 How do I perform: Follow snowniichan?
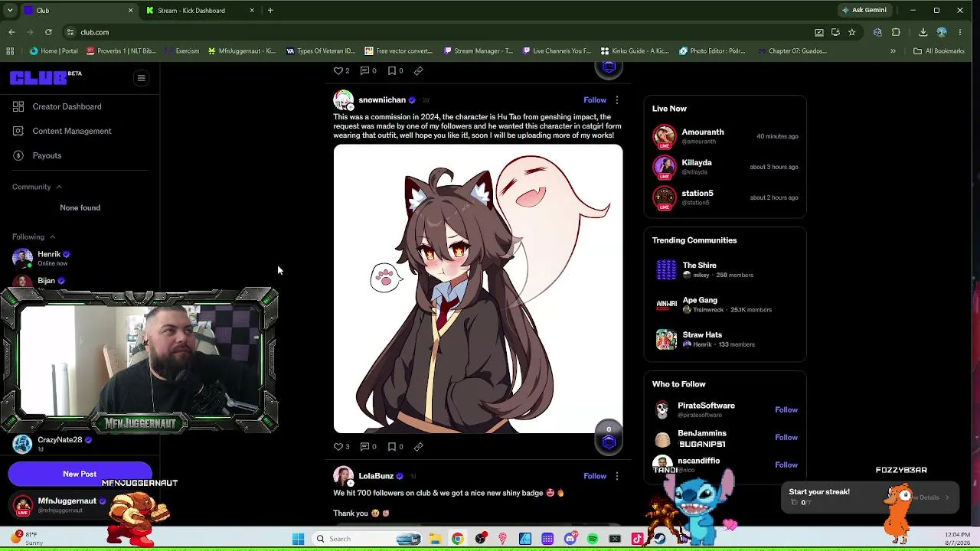(x=595, y=100)
